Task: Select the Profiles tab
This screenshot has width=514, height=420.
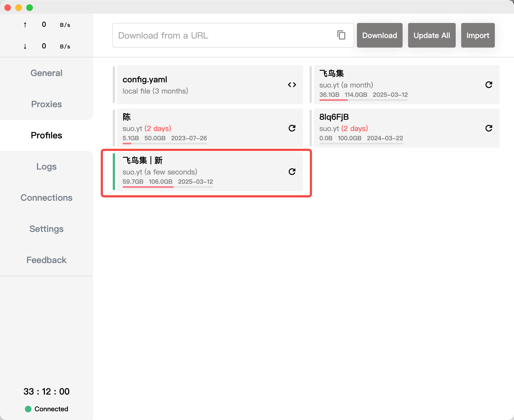Action: (x=47, y=135)
